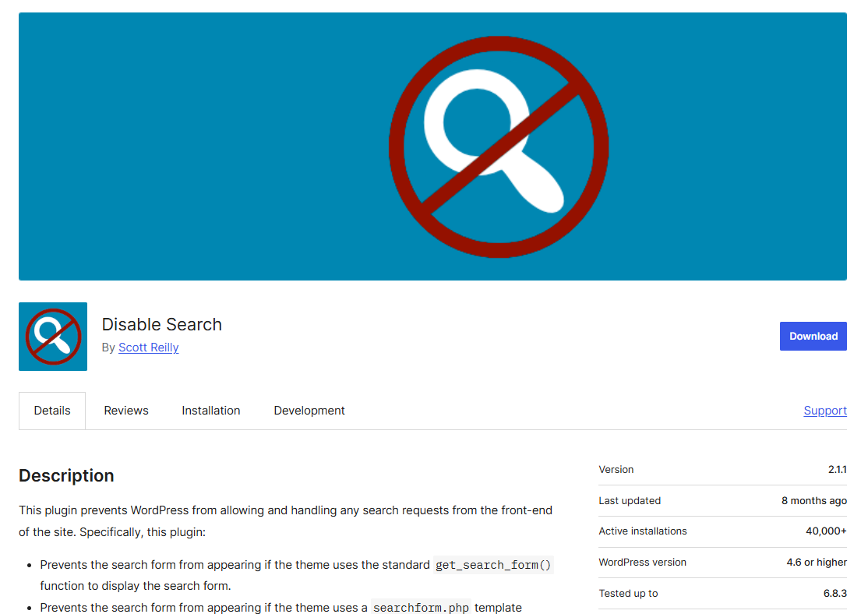Click the Last updated label
Image resolution: width=868 pixels, height=614 pixels.
click(630, 500)
